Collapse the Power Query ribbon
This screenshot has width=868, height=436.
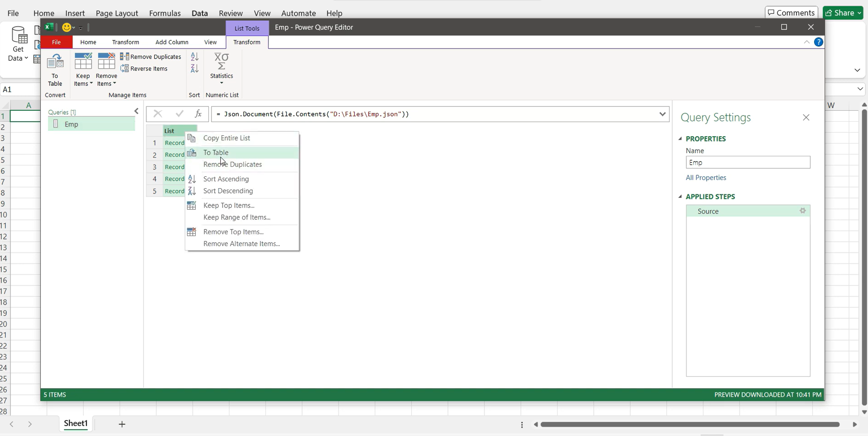click(806, 42)
